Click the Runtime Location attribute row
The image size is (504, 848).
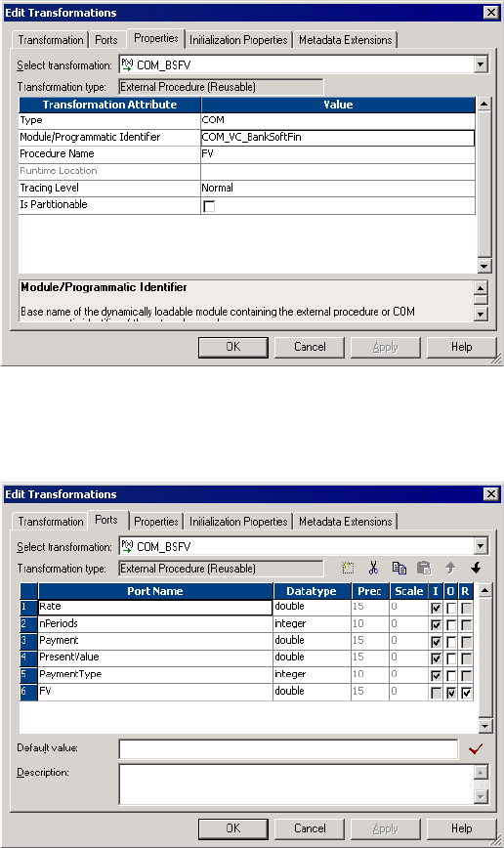pyautogui.click(x=246, y=171)
